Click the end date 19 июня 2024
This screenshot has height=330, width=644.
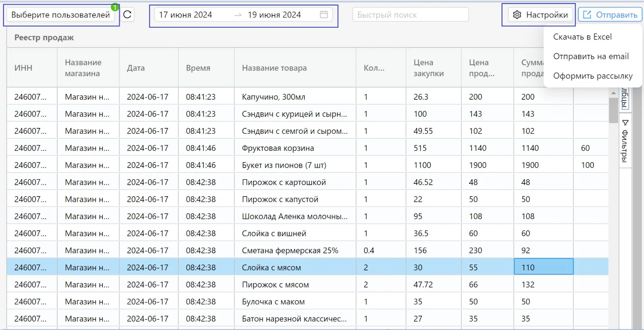point(274,15)
